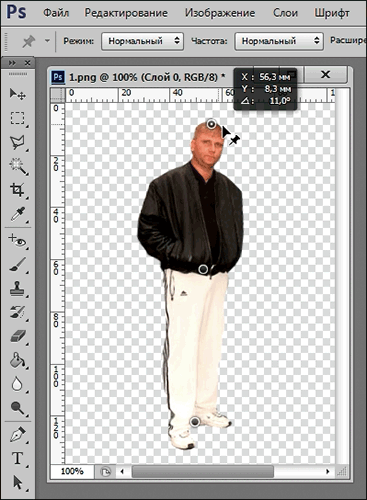This screenshot has width=367, height=500.
Task: Click the horizontal scrollbar left arrow
Action: click(x=122, y=472)
